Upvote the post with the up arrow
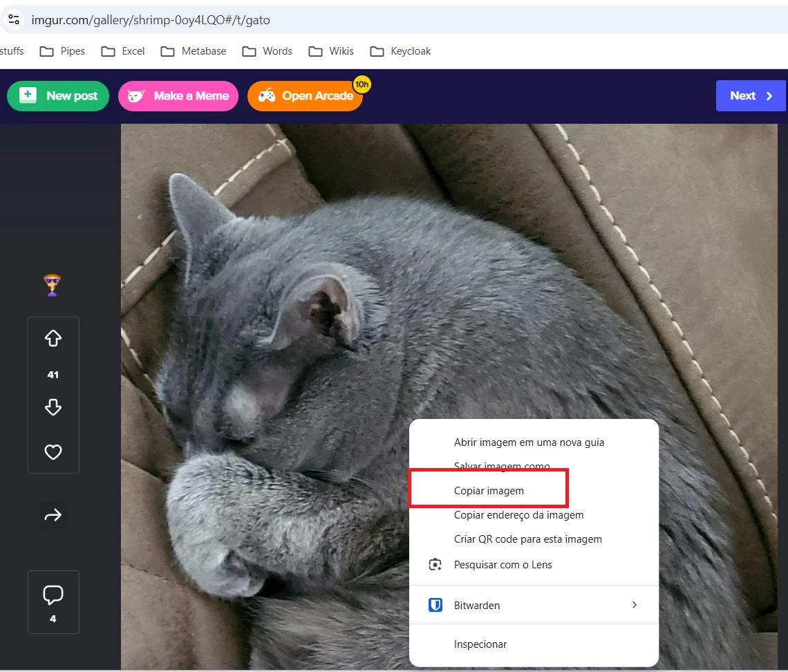788x672 pixels. (x=53, y=338)
